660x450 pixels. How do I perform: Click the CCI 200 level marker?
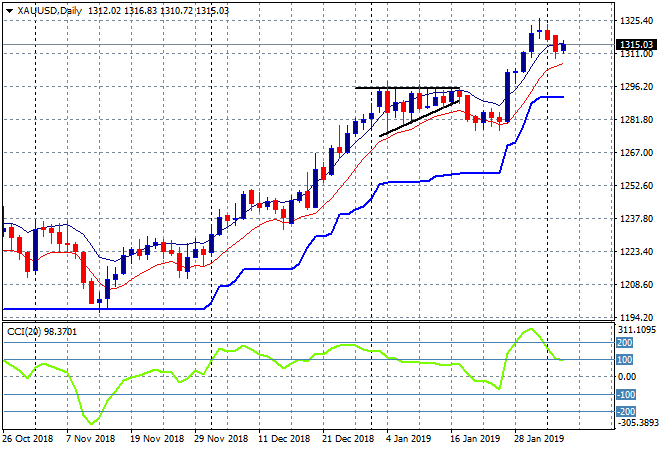pyautogui.click(x=625, y=343)
